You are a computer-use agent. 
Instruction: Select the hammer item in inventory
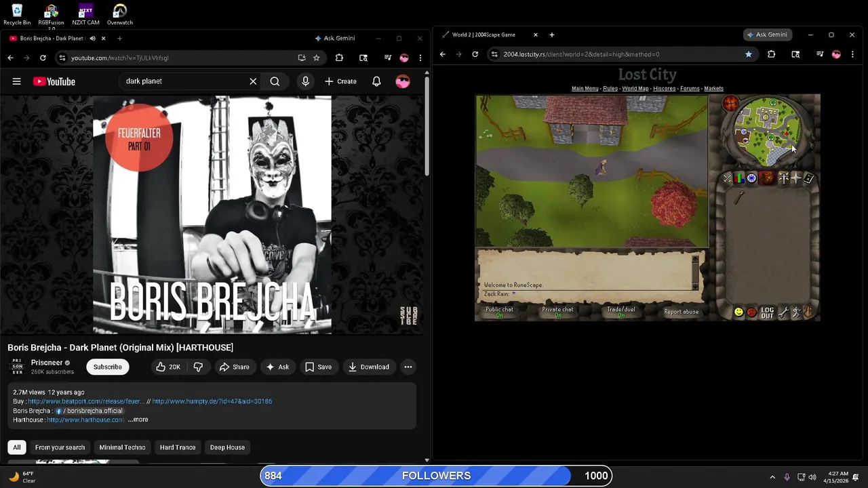(x=738, y=198)
